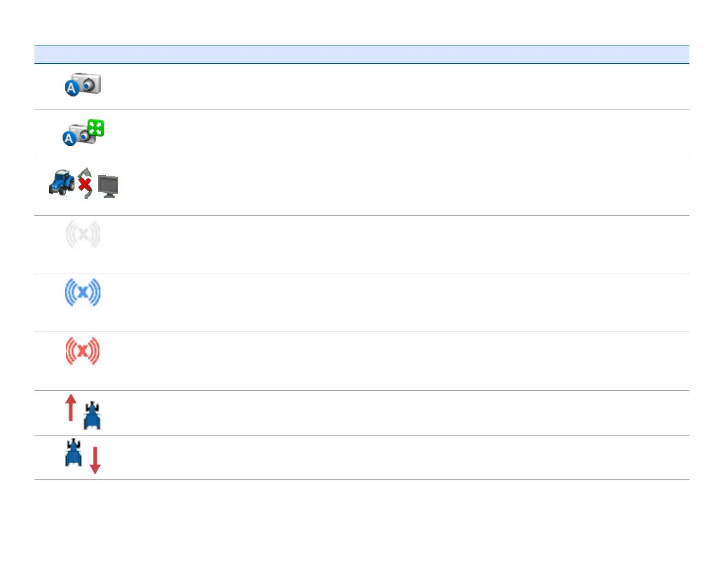The height and width of the screenshot is (563, 728).
Task: Click the tractor beside the up arrow
Action: 92,416
